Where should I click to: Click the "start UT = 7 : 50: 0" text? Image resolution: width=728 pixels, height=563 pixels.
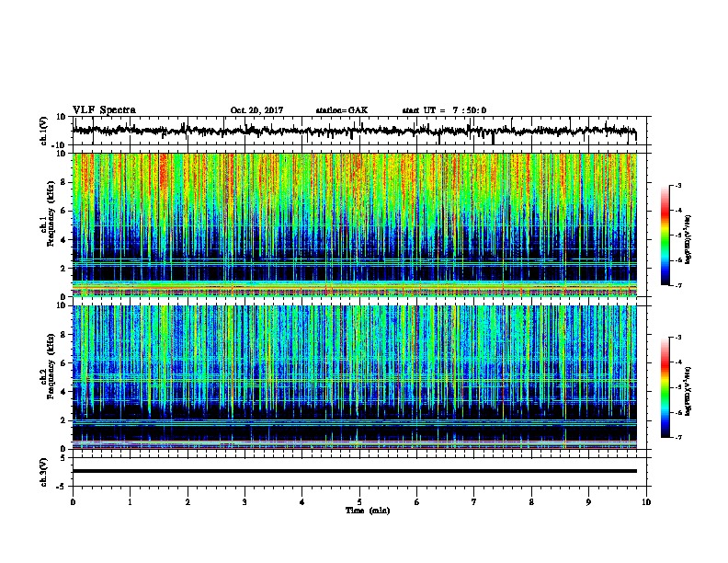444,110
